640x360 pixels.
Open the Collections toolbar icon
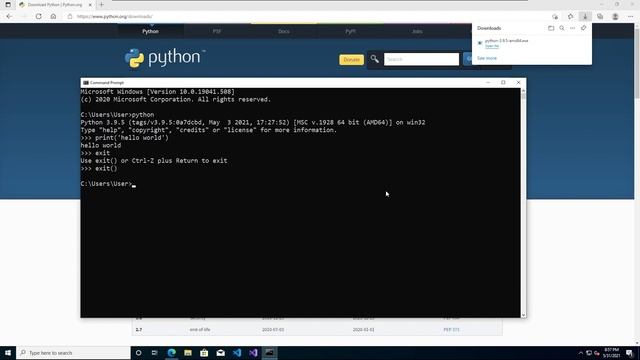pos(600,16)
